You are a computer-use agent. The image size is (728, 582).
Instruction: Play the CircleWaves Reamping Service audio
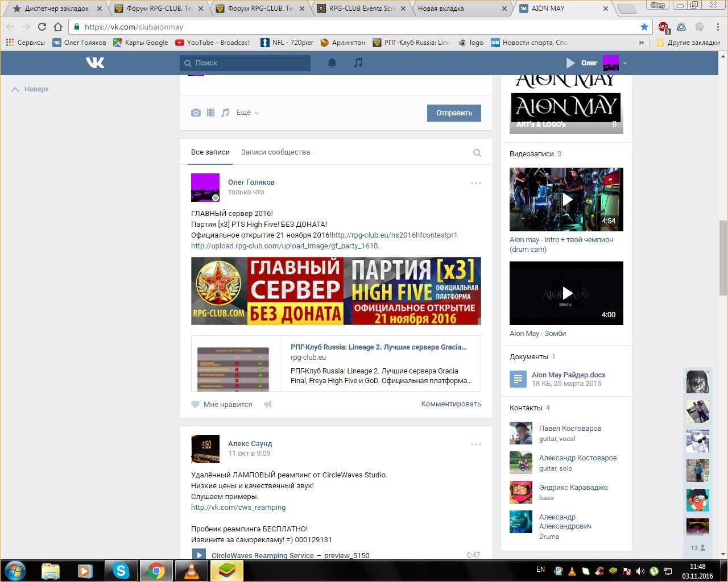click(198, 555)
